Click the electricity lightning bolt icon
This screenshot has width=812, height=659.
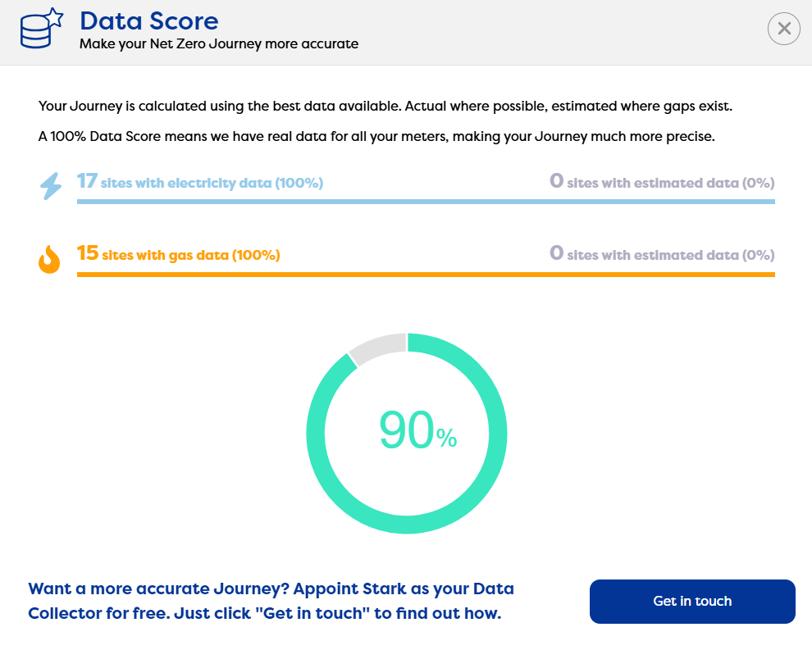[51, 186]
